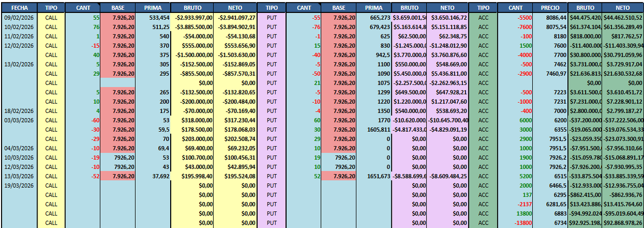This screenshot has width=644, height=228.
Task: Select bruto cell -$70.000,00
Action: (192, 111)
